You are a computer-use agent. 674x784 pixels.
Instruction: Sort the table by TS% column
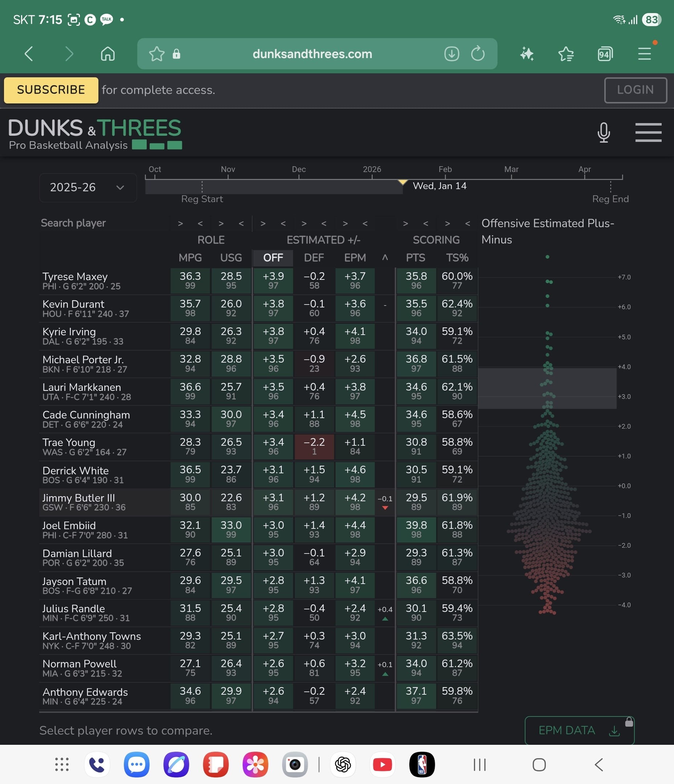[x=457, y=258]
